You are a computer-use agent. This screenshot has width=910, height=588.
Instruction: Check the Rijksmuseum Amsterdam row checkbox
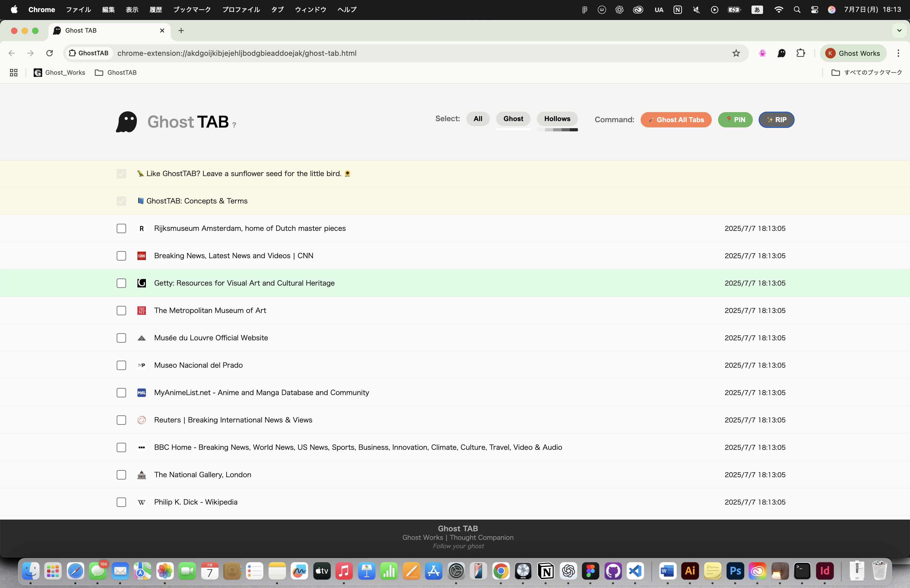pyautogui.click(x=121, y=228)
